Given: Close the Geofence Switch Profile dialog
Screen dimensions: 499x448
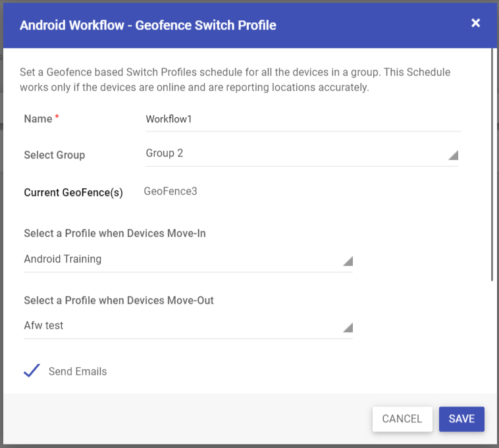Looking at the screenshot, I should tap(475, 23).
